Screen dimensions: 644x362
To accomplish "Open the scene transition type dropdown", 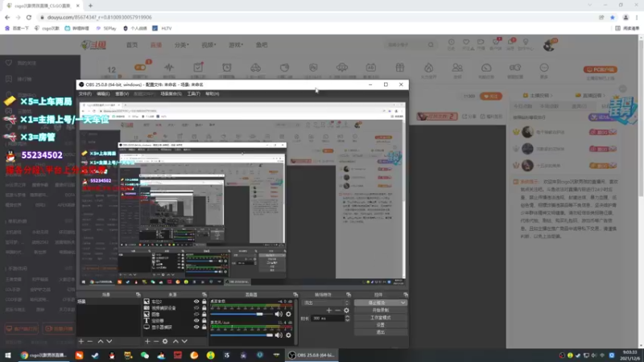I will click(326, 303).
